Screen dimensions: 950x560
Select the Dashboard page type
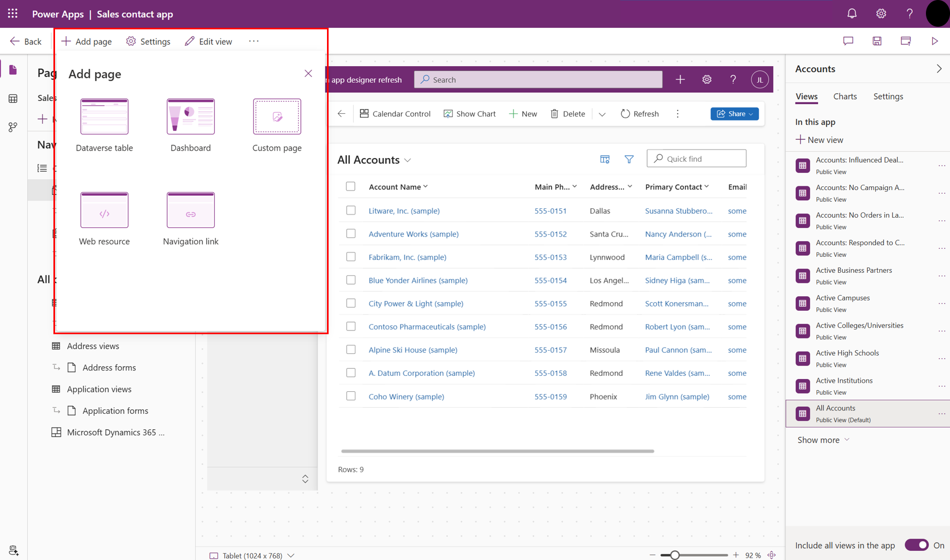click(190, 122)
